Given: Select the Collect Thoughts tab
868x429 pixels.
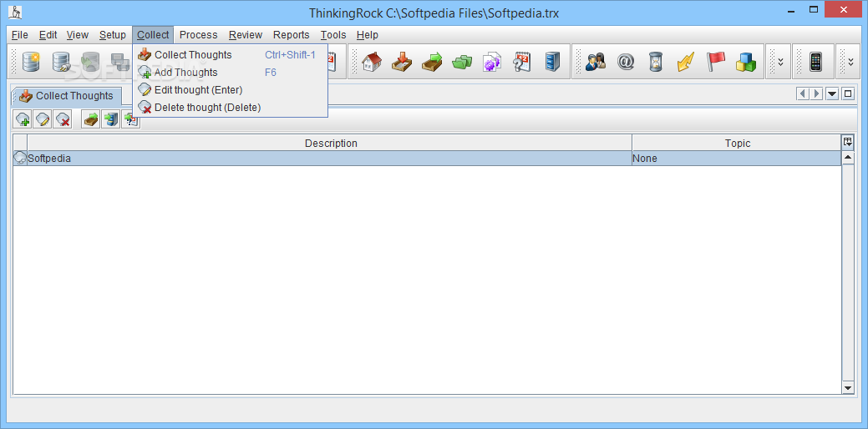Looking at the screenshot, I should pos(66,96).
